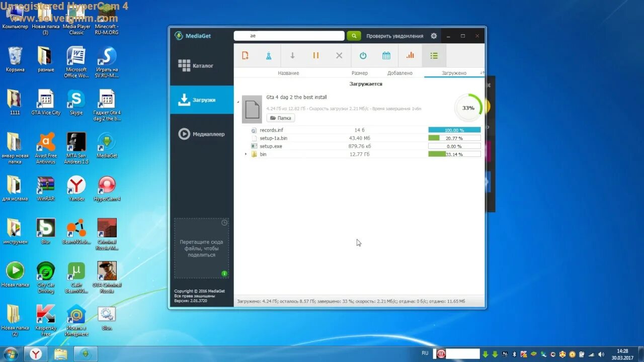The height and width of the screenshot is (362, 644).
Task: Select the setup-1a.bin file row
Action: (x=360, y=138)
